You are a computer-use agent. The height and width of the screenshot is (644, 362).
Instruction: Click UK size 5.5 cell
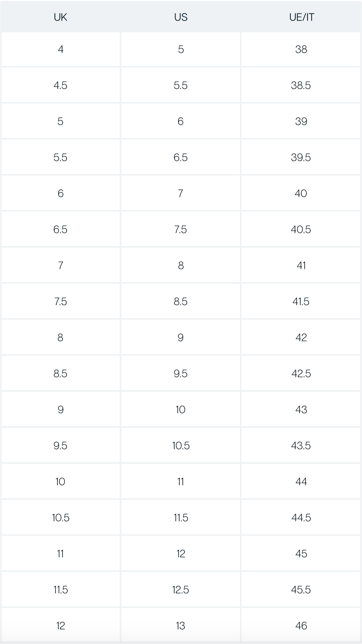tap(60, 157)
